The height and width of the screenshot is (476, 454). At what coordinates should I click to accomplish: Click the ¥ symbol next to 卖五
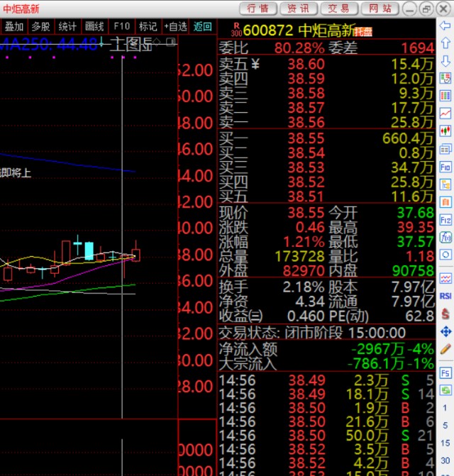pos(255,64)
